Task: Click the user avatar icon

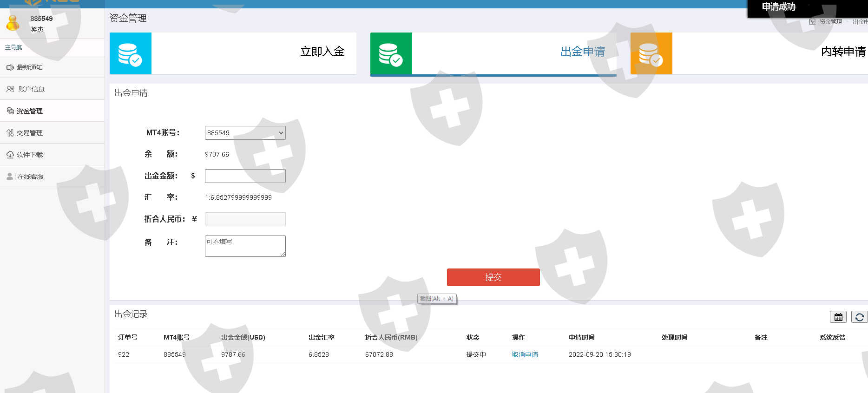Action: click(13, 23)
